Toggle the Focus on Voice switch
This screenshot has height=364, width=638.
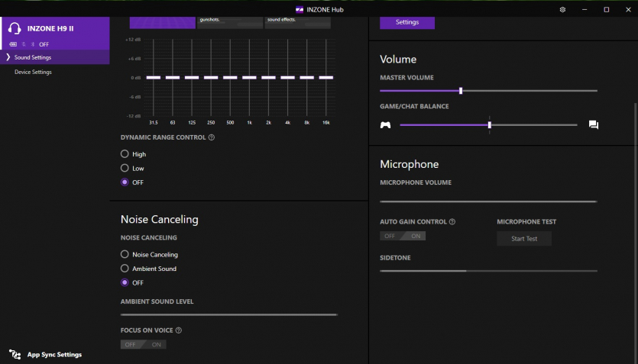[x=143, y=344]
